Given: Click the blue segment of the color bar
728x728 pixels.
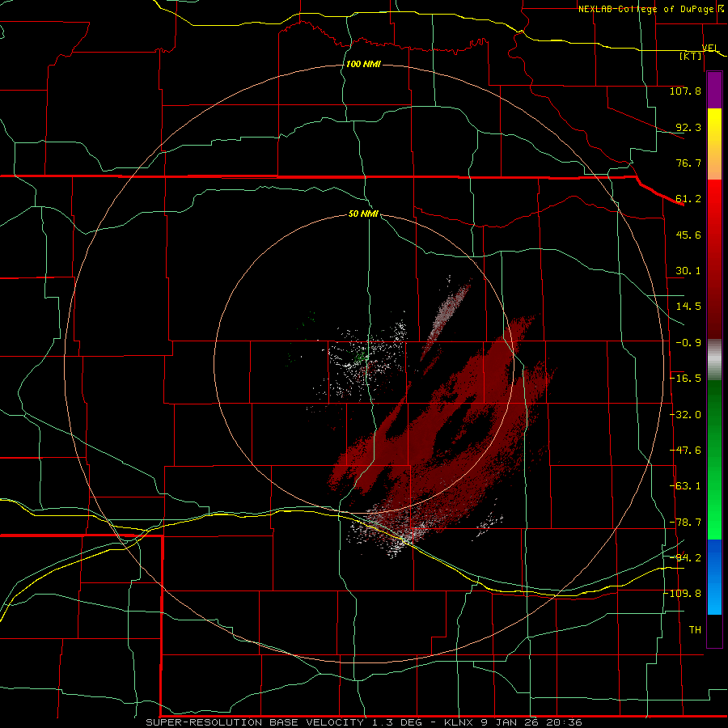Looking at the screenshot, I should pos(714,577).
